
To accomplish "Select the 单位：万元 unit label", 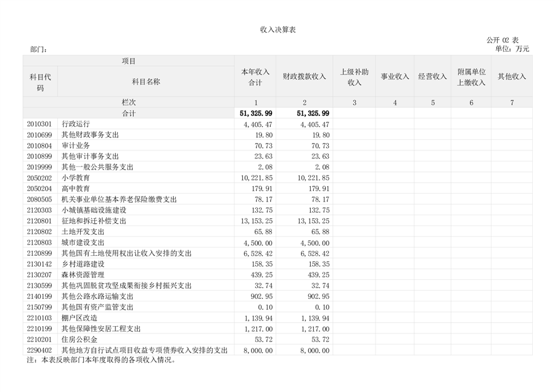I will [x=512, y=49].
